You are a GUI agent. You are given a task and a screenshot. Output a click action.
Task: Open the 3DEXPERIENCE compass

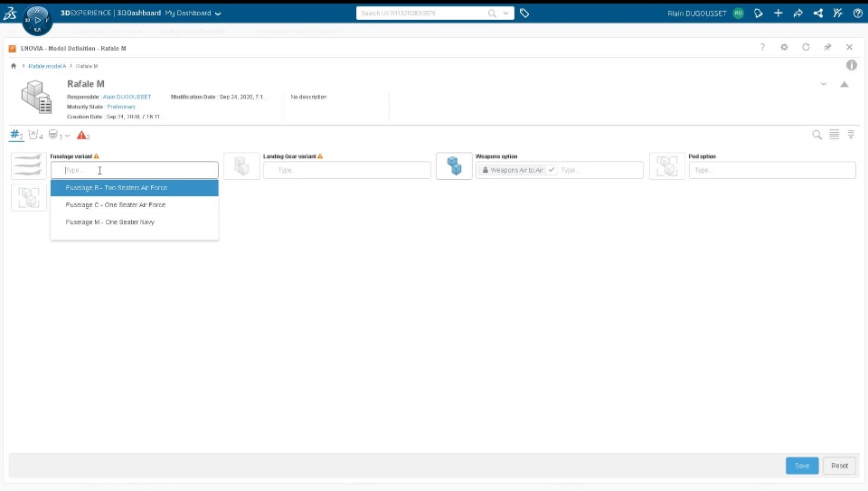coord(37,19)
